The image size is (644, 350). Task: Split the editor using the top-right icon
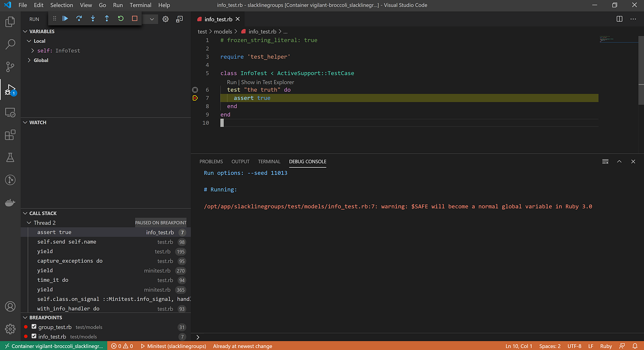[619, 19]
